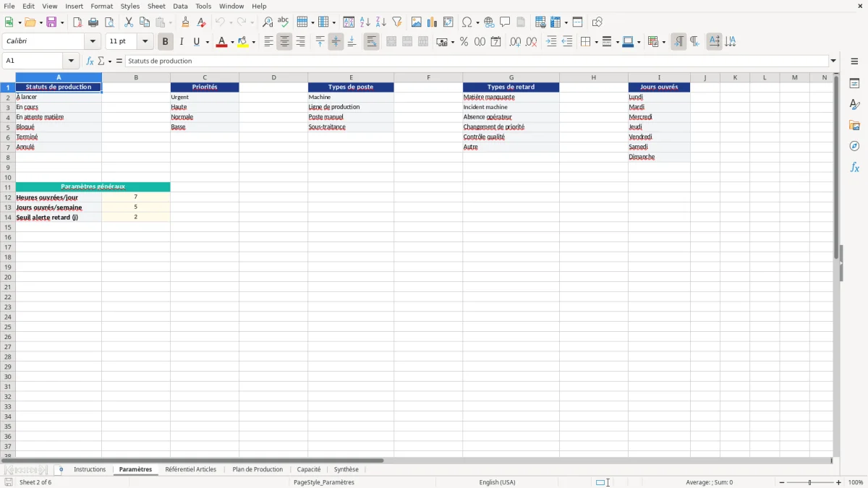
Task: Click zoom in plus button
Action: pyautogui.click(x=839, y=482)
